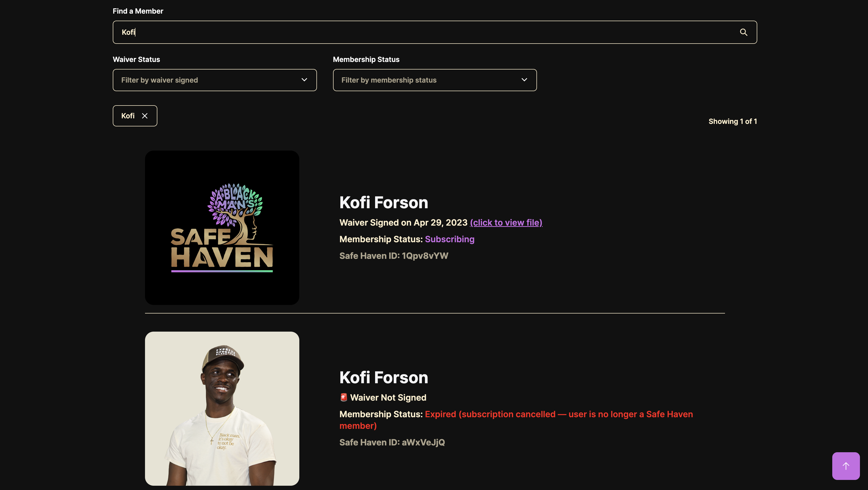Image resolution: width=868 pixels, height=490 pixels.
Task: Click the magnifying glass search icon
Action: (x=743, y=32)
